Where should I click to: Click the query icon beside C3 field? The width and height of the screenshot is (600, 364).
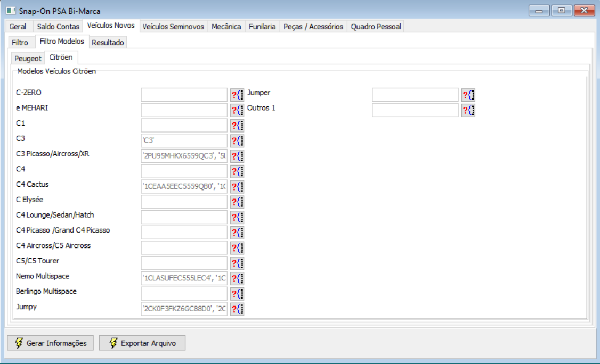(237, 140)
